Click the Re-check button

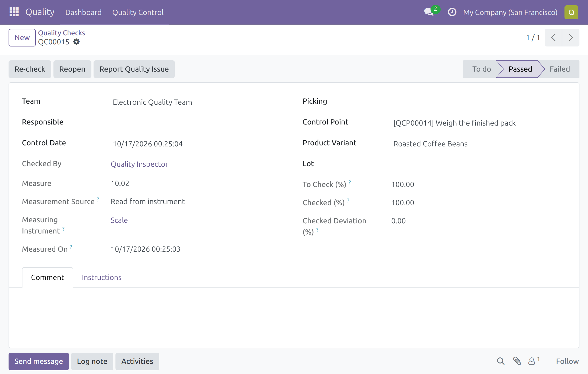(x=30, y=69)
